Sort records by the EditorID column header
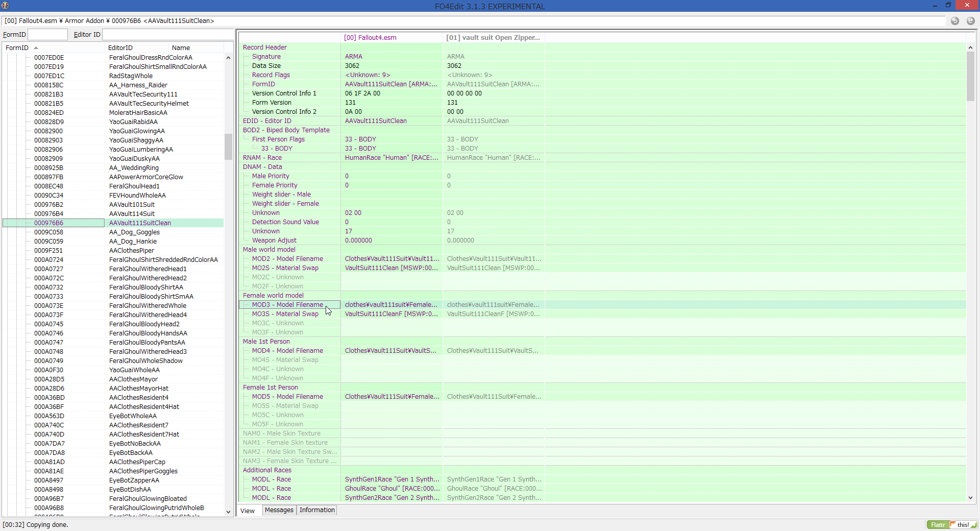The image size is (980, 531). (137, 47)
